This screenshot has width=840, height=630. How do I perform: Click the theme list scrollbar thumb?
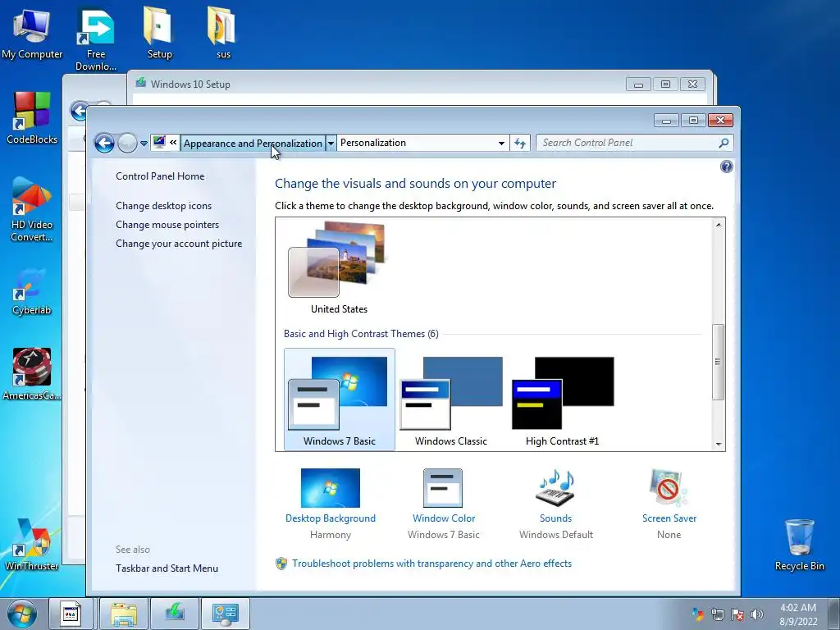(719, 362)
